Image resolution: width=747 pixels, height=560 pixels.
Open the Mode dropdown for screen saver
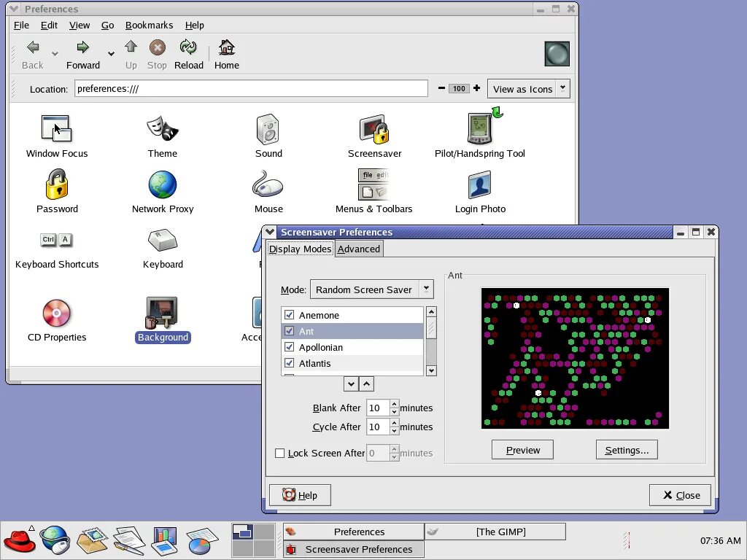(x=371, y=289)
